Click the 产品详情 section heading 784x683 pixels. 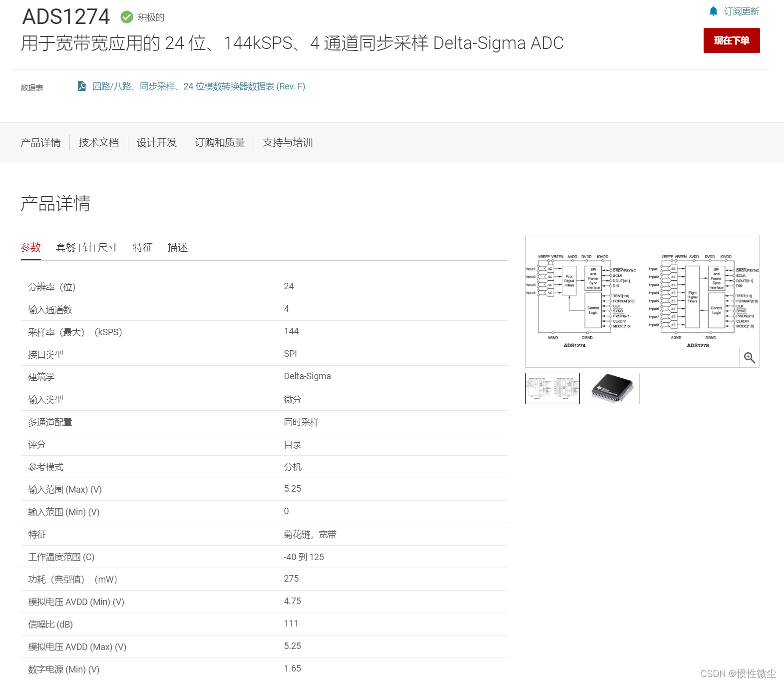point(55,204)
